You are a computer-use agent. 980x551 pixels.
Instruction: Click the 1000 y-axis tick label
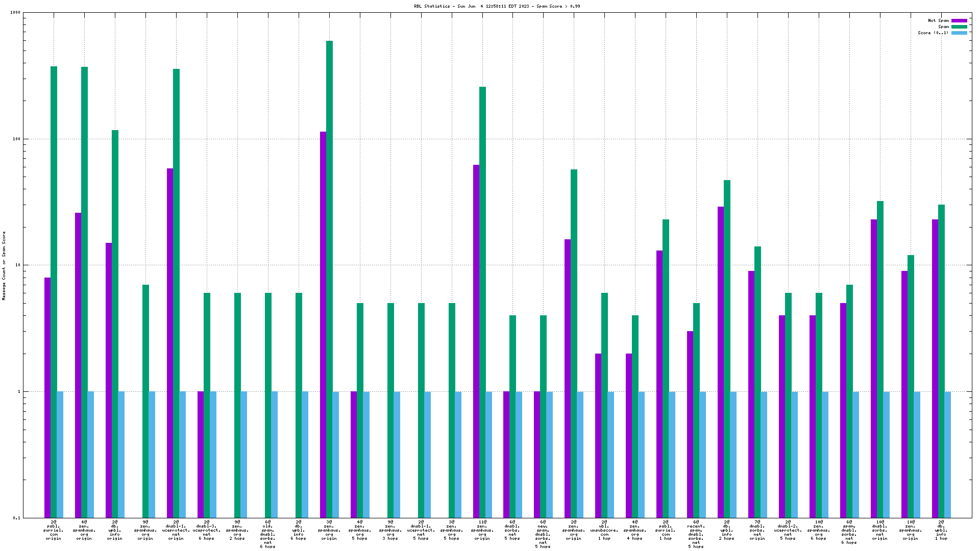coord(15,13)
